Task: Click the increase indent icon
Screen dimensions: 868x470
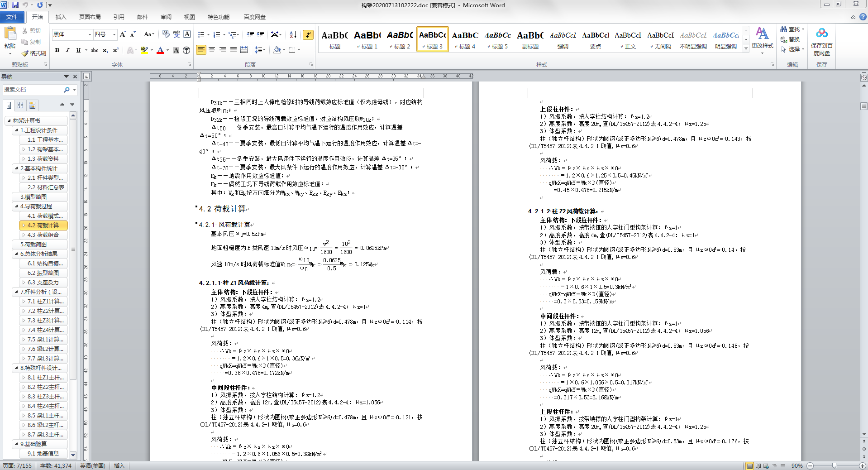Action: pyautogui.click(x=261, y=34)
